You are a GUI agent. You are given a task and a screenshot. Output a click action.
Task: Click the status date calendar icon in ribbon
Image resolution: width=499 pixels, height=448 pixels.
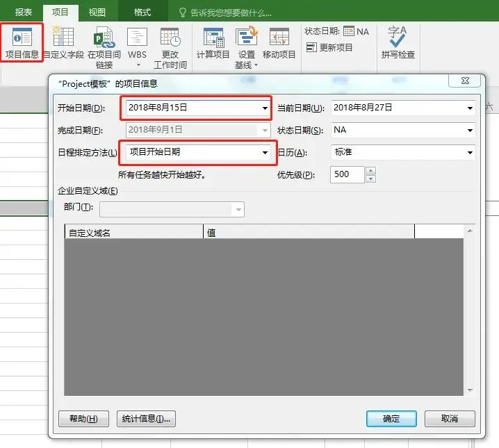pos(348,31)
